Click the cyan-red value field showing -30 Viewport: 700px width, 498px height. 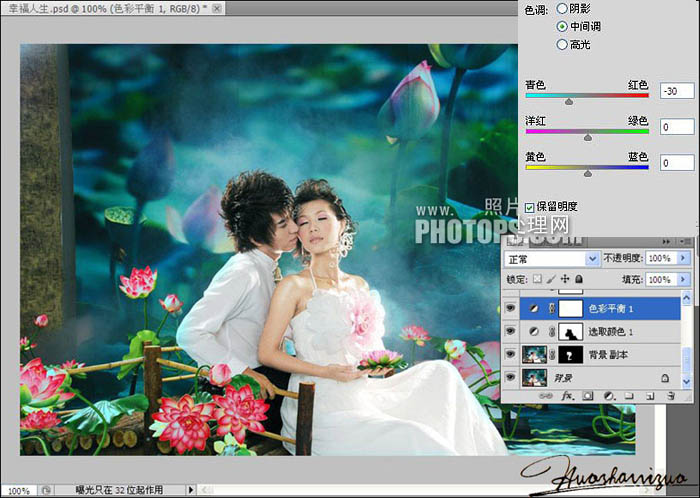coord(676,91)
